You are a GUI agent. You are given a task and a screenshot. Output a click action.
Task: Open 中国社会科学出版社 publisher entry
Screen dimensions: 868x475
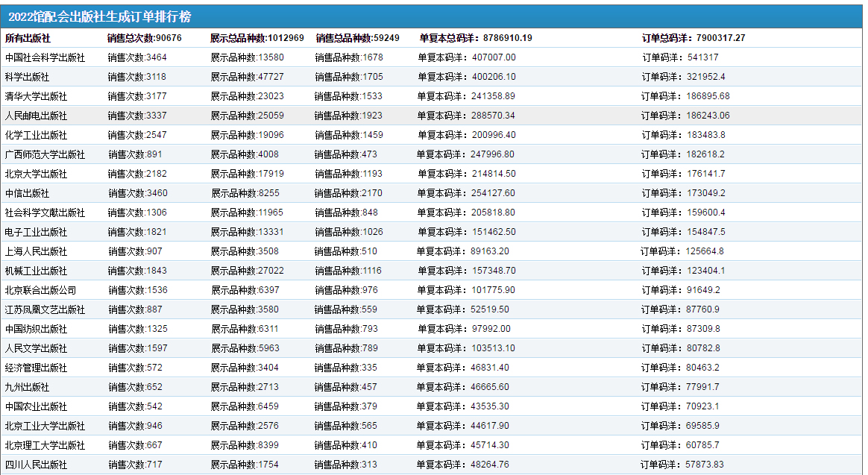(45, 57)
